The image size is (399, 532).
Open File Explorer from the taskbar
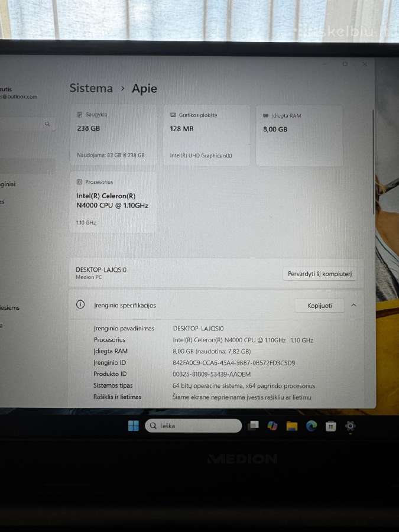tap(292, 426)
